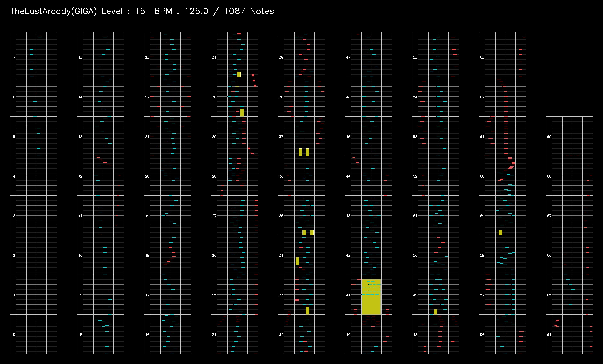Select the large yellow block in measure 41
603x364 pixels.
[371, 297]
